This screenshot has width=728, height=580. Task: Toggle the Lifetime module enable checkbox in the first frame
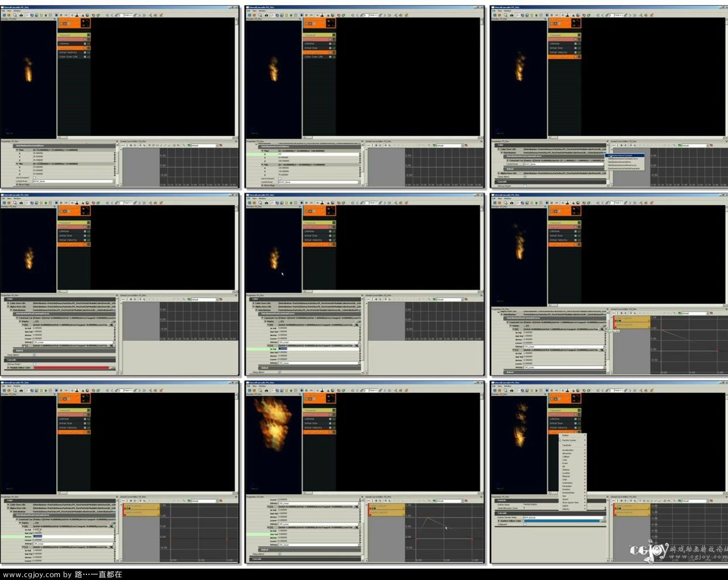[85, 44]
